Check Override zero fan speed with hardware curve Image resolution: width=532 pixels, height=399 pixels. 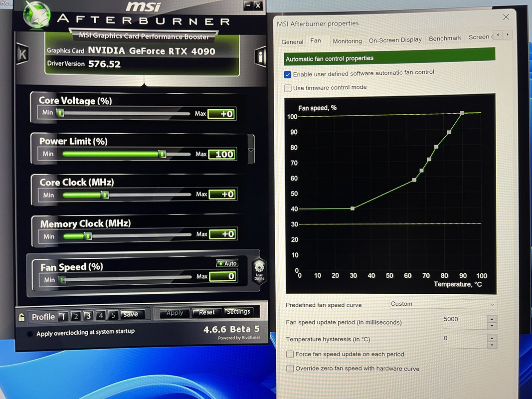(x=290, y=369)
